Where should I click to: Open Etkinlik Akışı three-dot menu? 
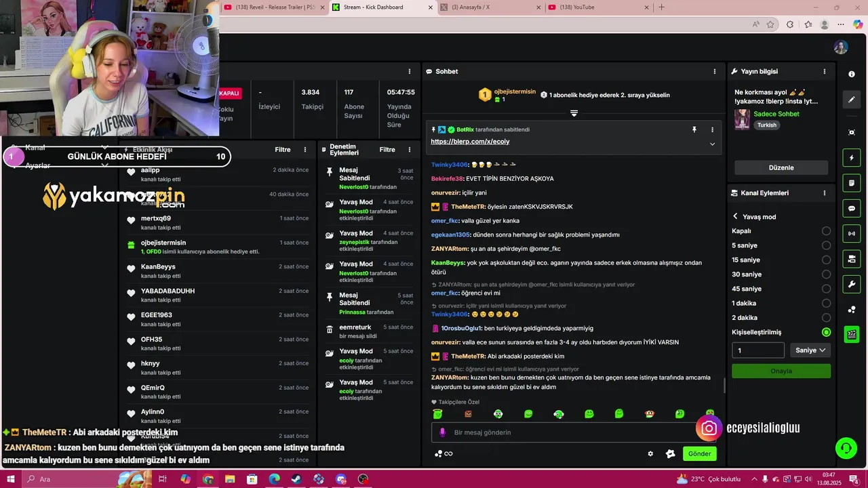(x=305, y=150)
